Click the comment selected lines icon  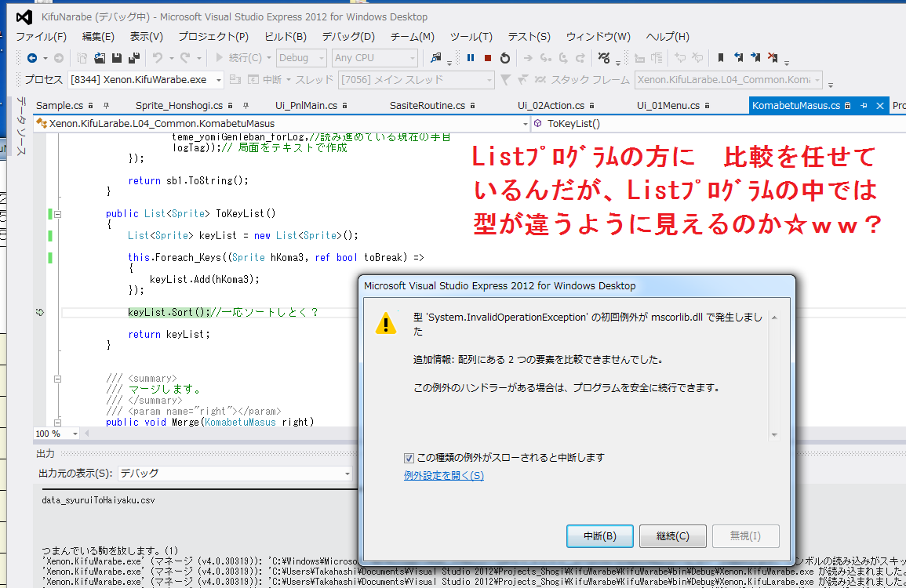point(680,58)
